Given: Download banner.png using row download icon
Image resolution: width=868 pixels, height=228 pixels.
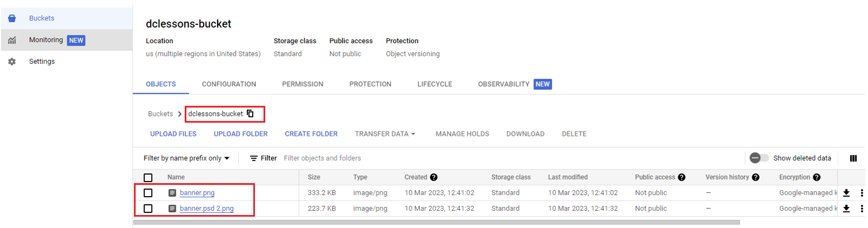Looking at the screenshot, I should (x=846, y=193).
